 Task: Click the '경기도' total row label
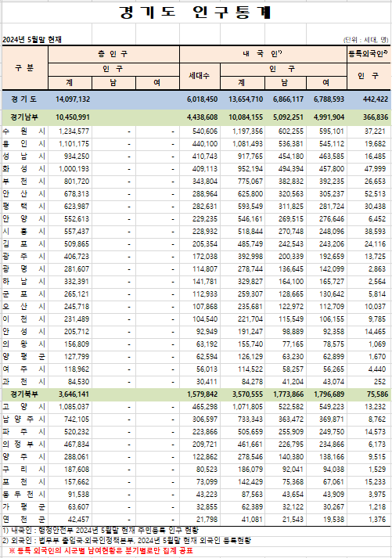[23, 99]
